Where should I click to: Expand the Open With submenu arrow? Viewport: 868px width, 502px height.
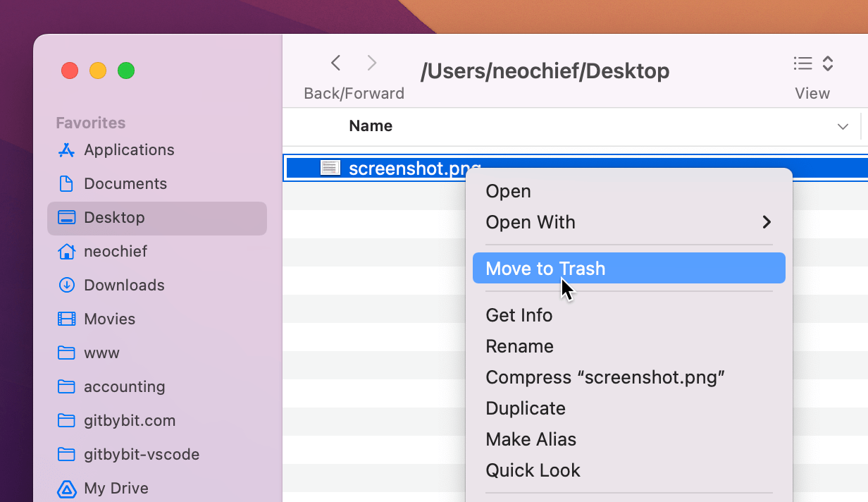click(x=767, y=223)
